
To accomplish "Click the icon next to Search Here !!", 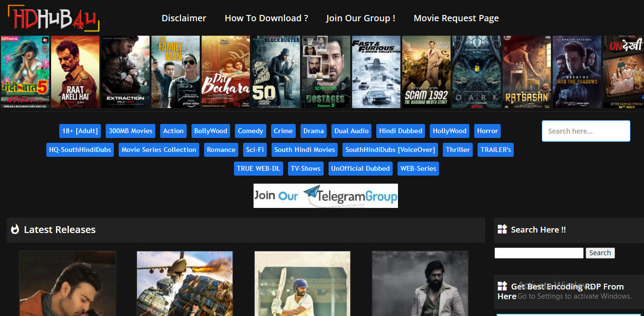I will pos(502,229).
